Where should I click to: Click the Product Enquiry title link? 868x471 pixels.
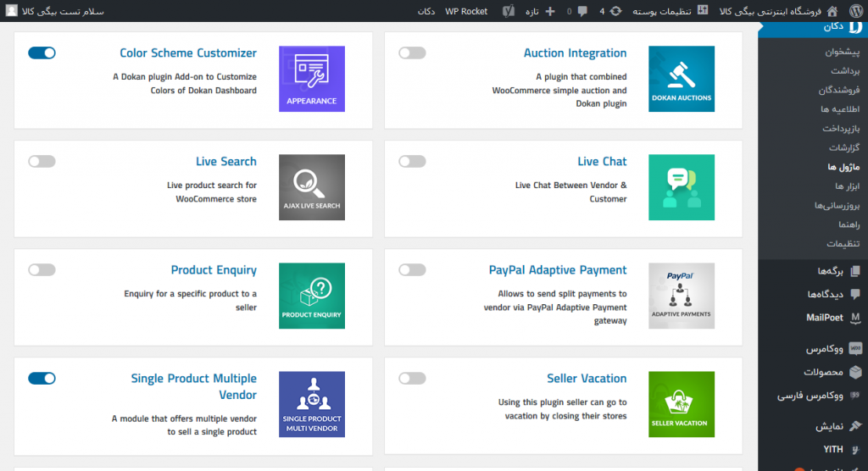pyautogui.click(x=214, y=270)
